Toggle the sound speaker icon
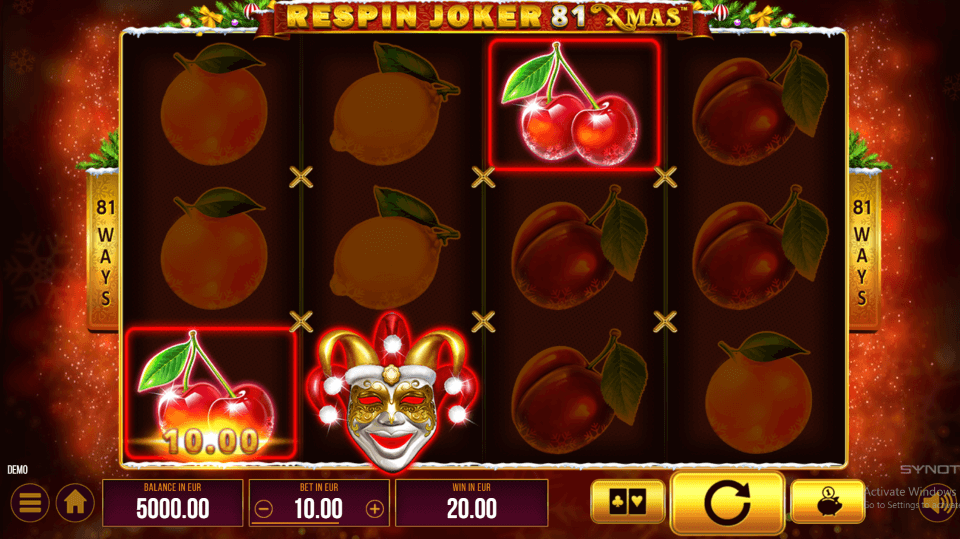This screenshot has width=960, height=539. [x=940, y=503]
